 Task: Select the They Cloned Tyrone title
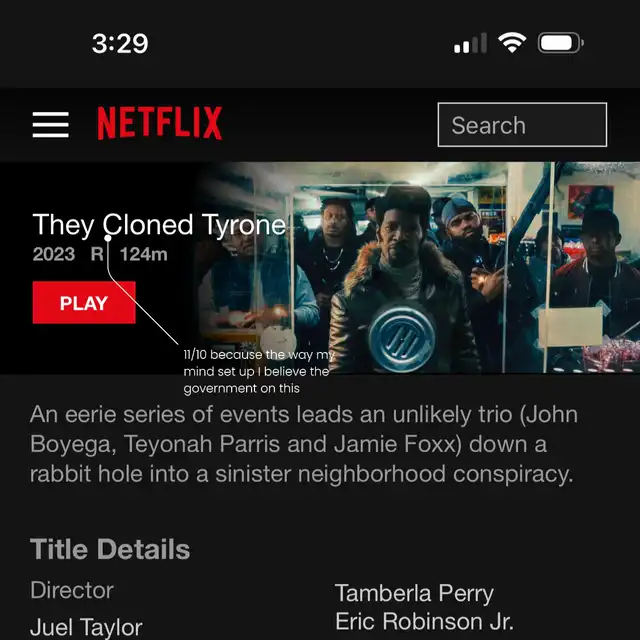(x=159, y=225)
